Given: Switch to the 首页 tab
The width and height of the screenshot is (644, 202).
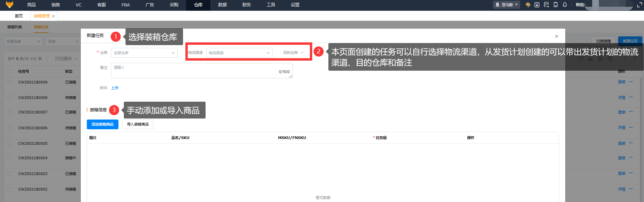Looking at the screenshot, I should [x=19, y=16].
